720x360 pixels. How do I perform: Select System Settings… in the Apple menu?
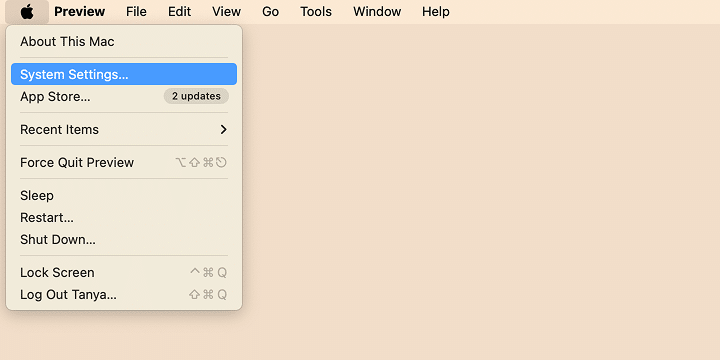point(124,74)
